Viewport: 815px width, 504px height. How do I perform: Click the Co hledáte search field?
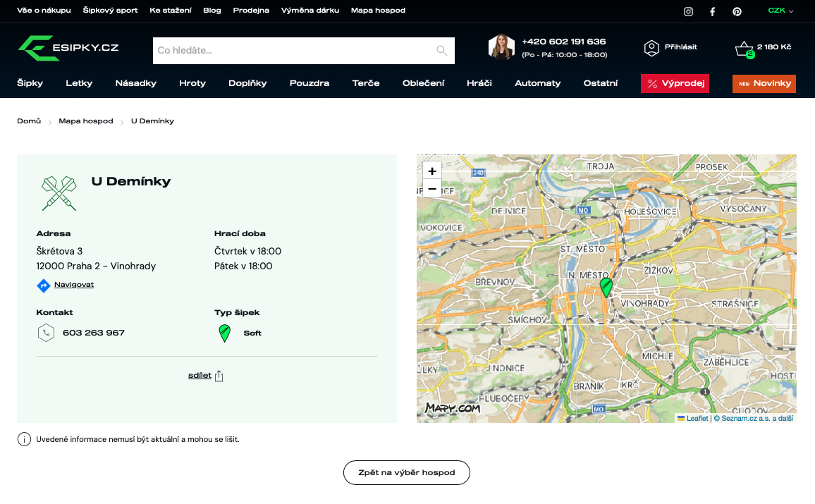pyautogui.click(x=293, y=51)
